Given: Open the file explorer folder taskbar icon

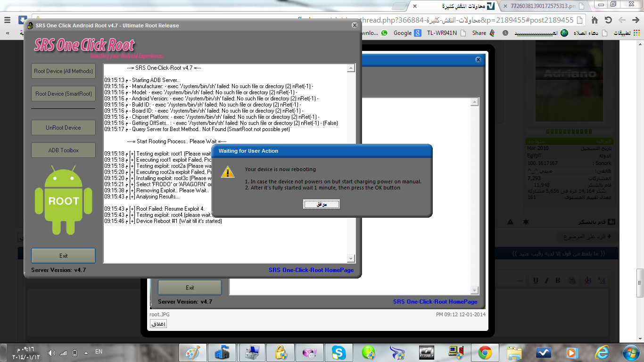Looking at the screenshot, I should 514,352.
